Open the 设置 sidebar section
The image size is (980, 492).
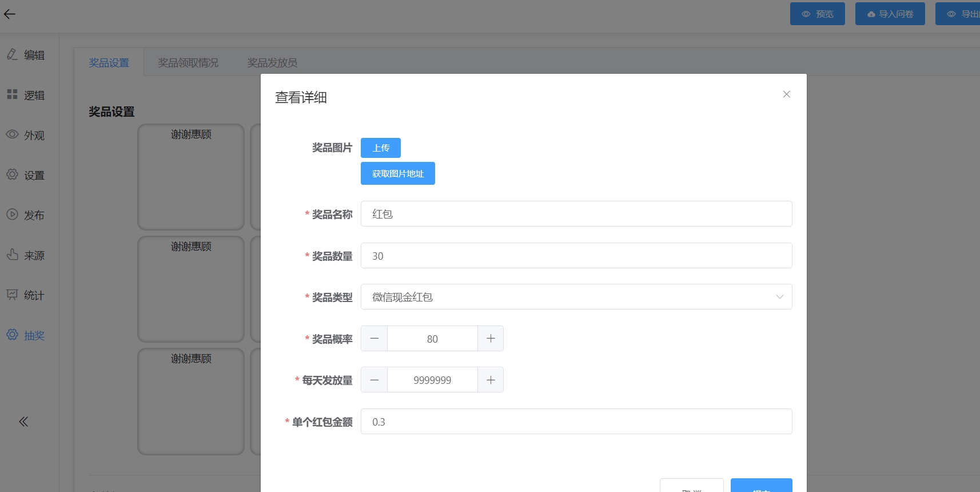26,175
